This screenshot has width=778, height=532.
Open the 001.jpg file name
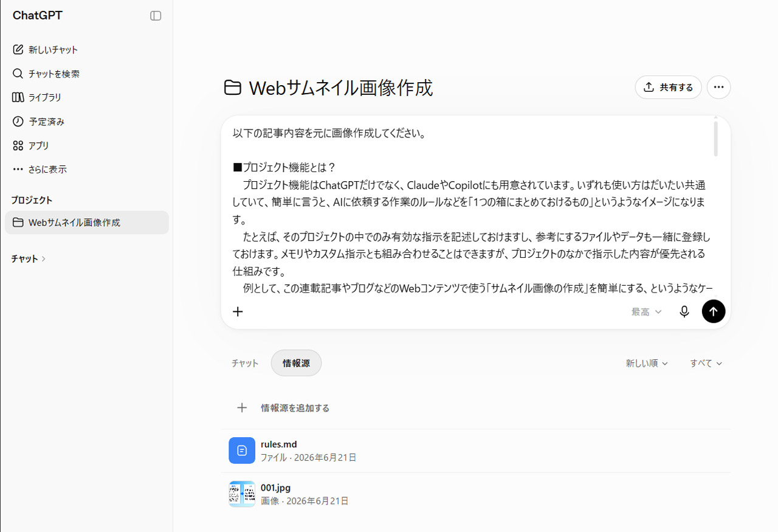pyautogui.click(x=276, y=488)
